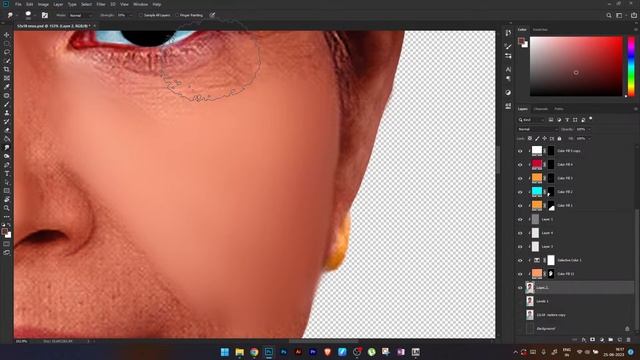This screenshot has width=640, height=360.
Task: Create new group folder icon
Action: [611, 340]
